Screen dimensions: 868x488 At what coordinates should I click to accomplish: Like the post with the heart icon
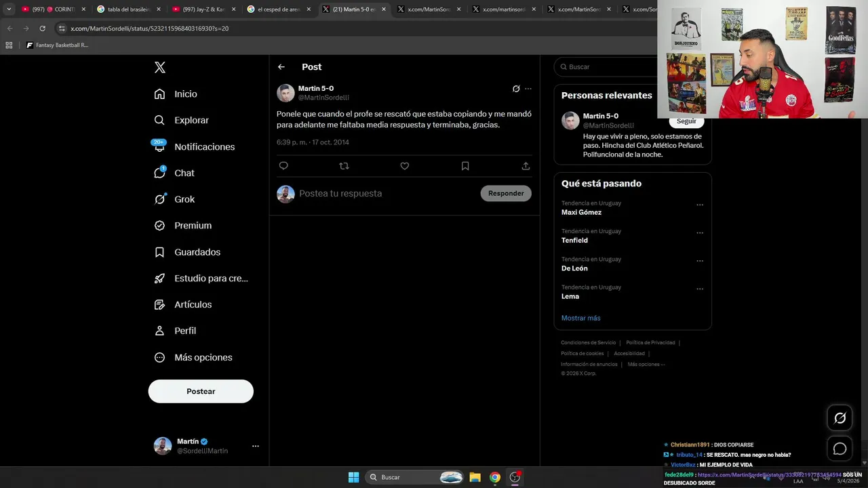pos(405,166)
